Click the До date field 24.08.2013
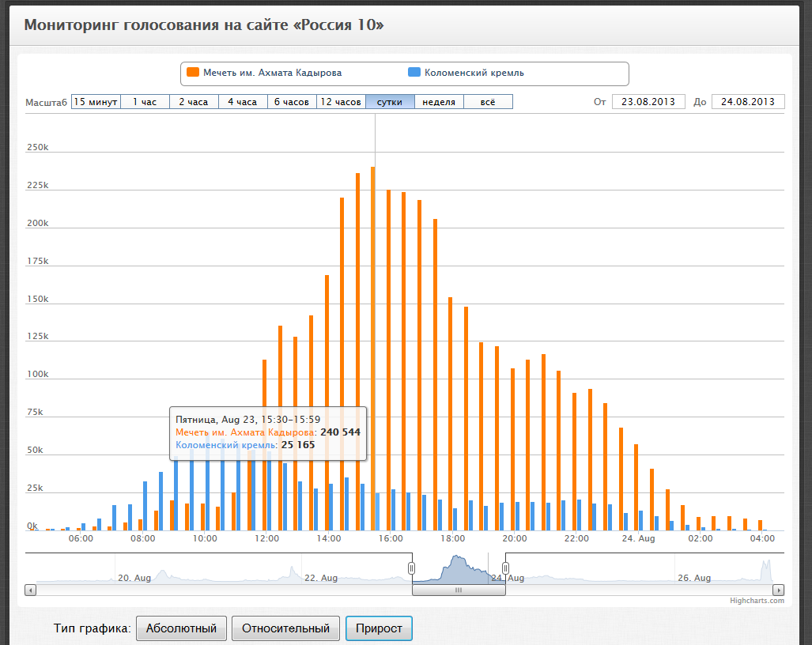812x645 pixels. coord(748,102)
